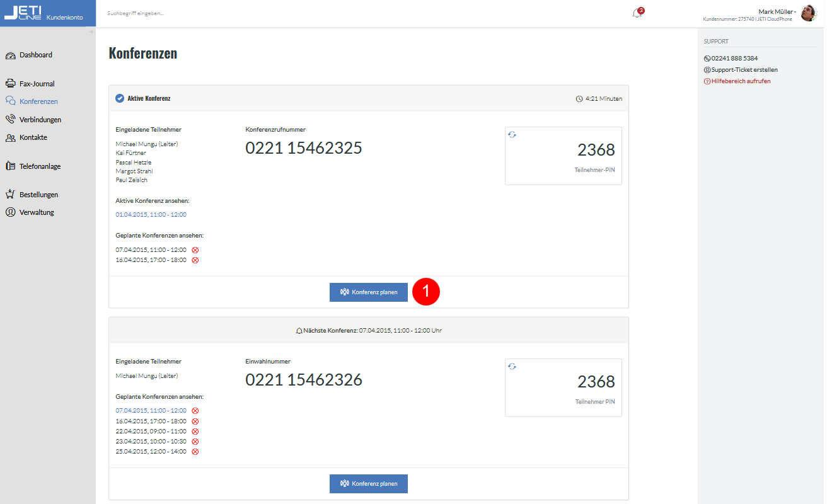This screenshot has width=827, height=504.
Task: Remove the 25.04.2015, 12:00 - 14:00 conference
Action: tap(195, 452)
